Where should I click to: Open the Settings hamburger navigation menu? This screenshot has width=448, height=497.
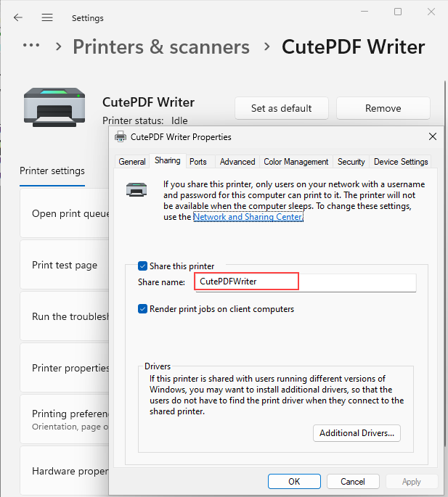click(47, 17)
